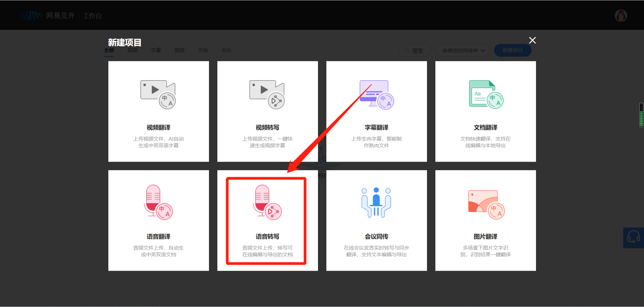This screenshot has height=307, width=644.
Task: Switch to the 全部 tab
Action: click(x=109, y=50)
